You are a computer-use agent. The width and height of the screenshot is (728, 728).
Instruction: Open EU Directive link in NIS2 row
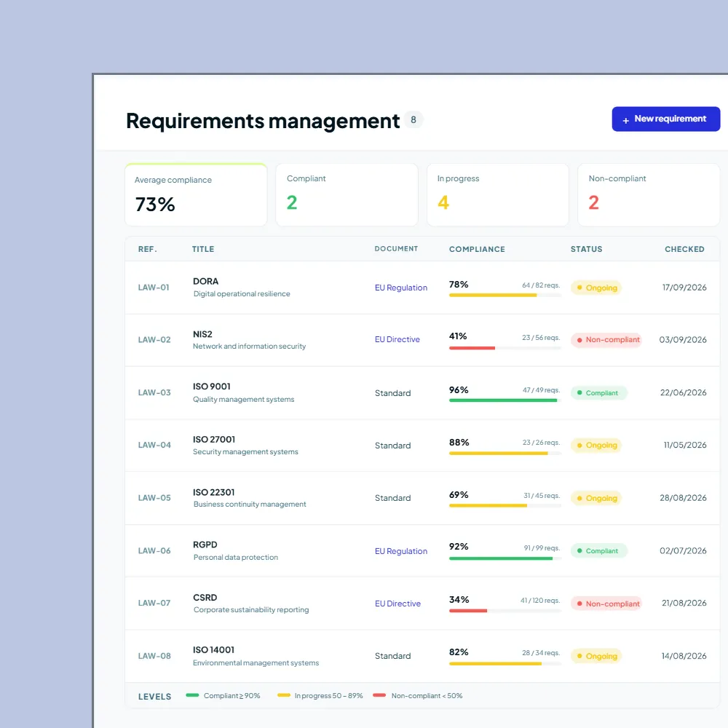coord(397,340)
